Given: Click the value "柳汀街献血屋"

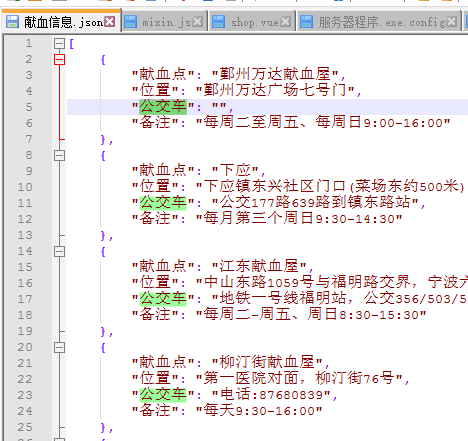Looking at the screenshot, I should [267, 362].
